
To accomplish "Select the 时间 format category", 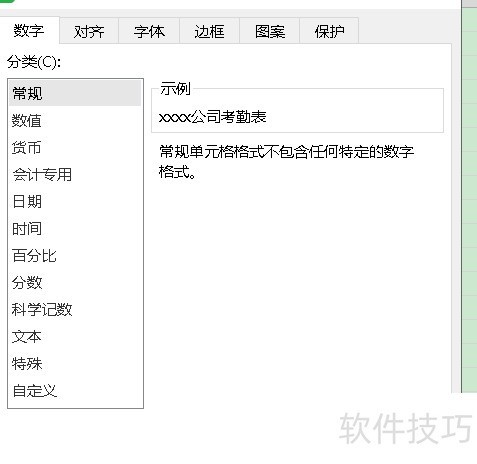I will click(75, 229).
